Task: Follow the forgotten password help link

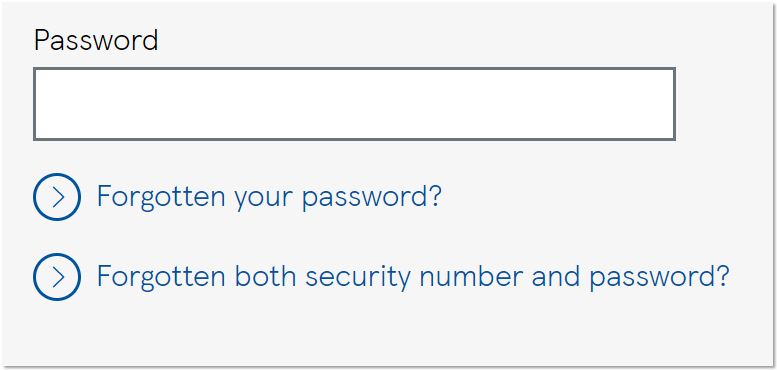Action: (x=269, y=197)
